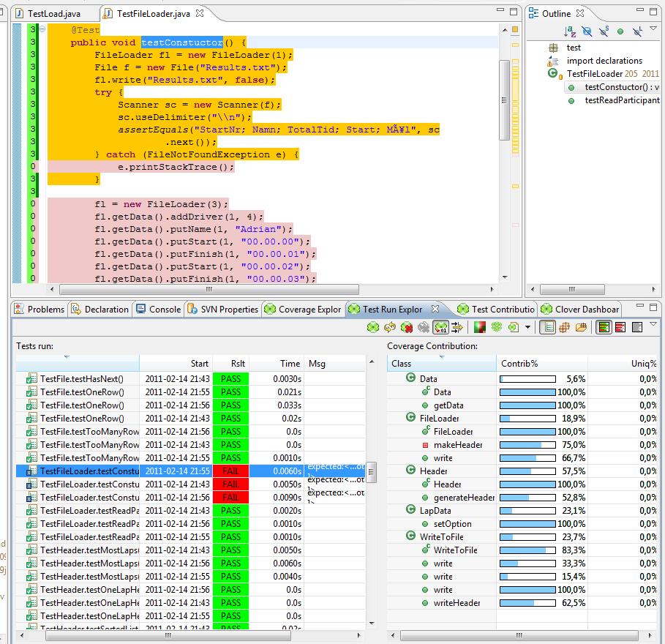Click grey bars filter icon

(x=637, y=327)
